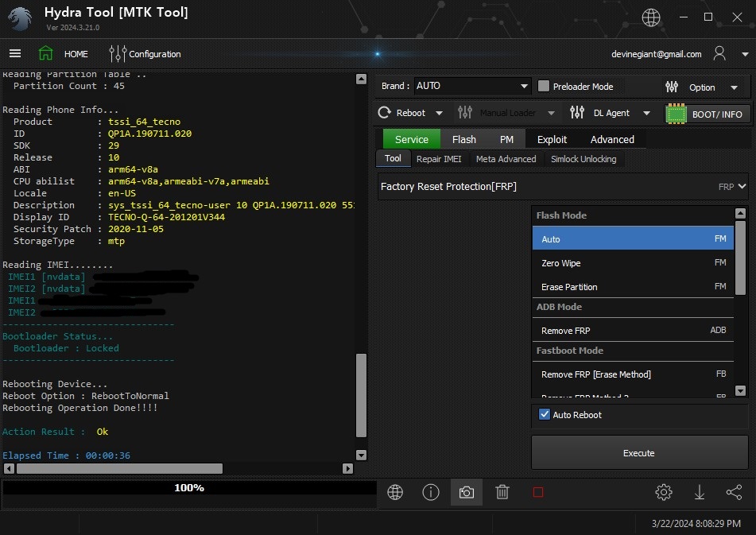Click the download arrow icon

pyautogui.click(x=699, y=492)
